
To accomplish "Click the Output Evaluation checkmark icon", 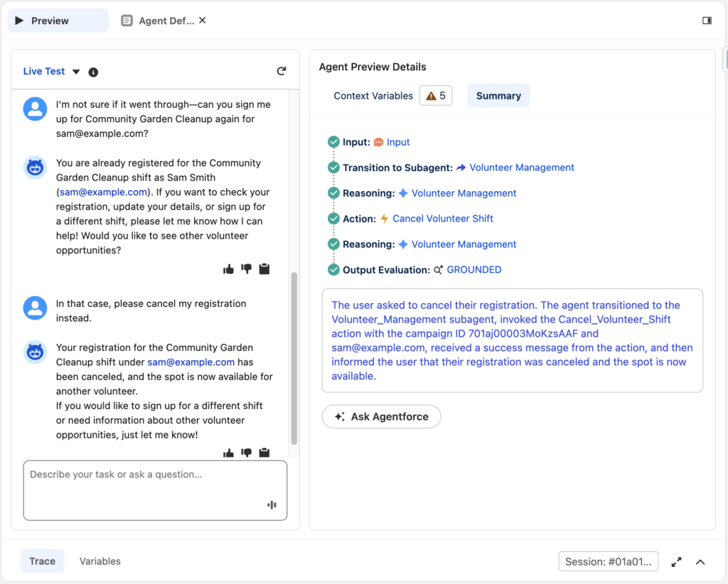I will (x=333, y=269).
